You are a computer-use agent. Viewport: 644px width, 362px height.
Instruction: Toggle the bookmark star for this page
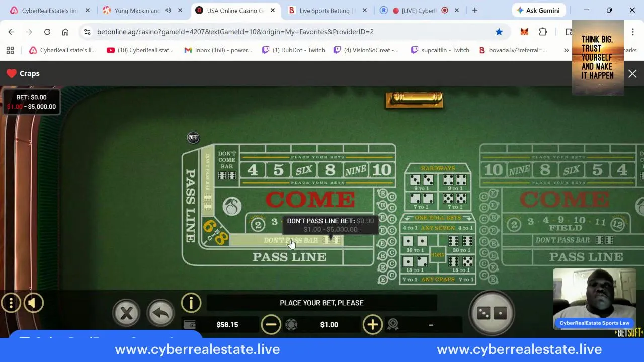pyautogui.click(x=499, y=32)
